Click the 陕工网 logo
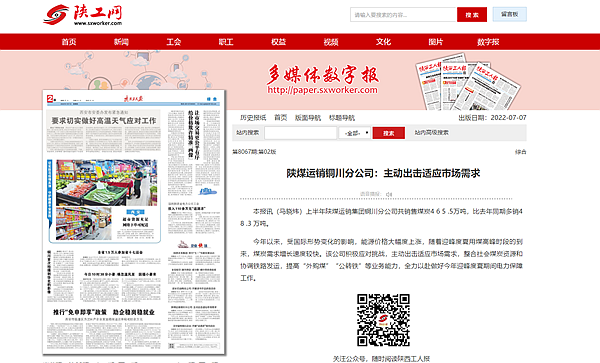Image resolution: width=600 pixels, height=363 pixels. pos(83,15)
